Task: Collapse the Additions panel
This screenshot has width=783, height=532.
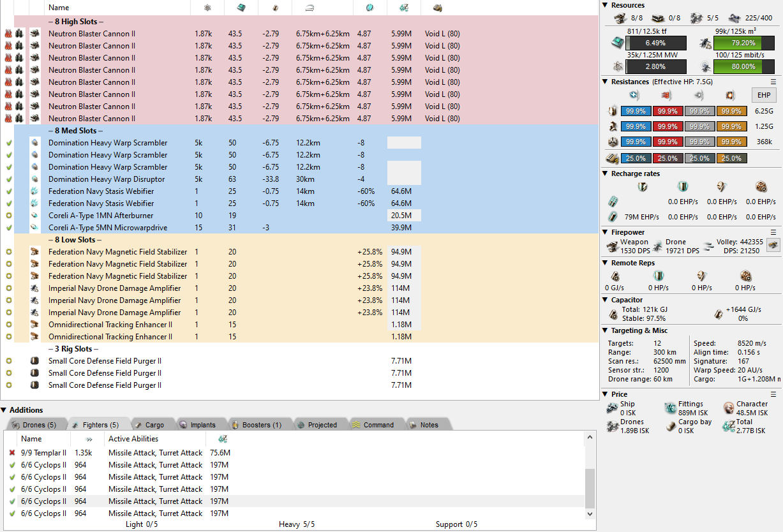Action: 4,410
